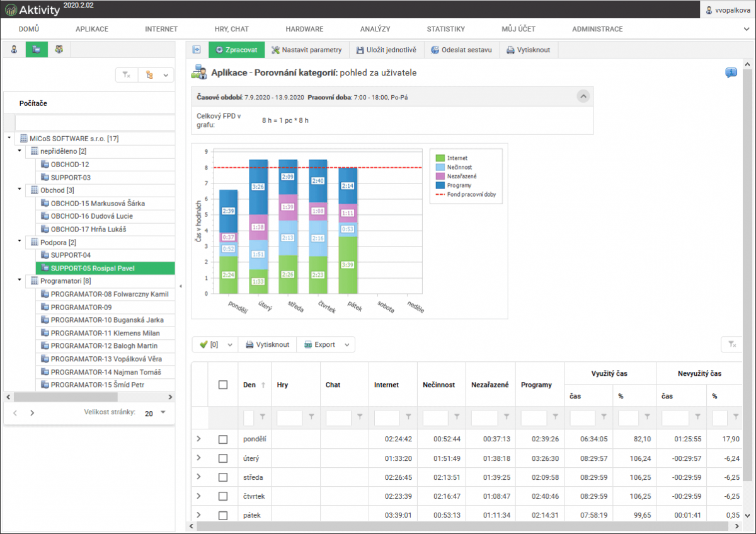The height and width of the screenshot is (534, 756).
Task: Select all rows with header checkbox
Action: [x=223, y=385]
